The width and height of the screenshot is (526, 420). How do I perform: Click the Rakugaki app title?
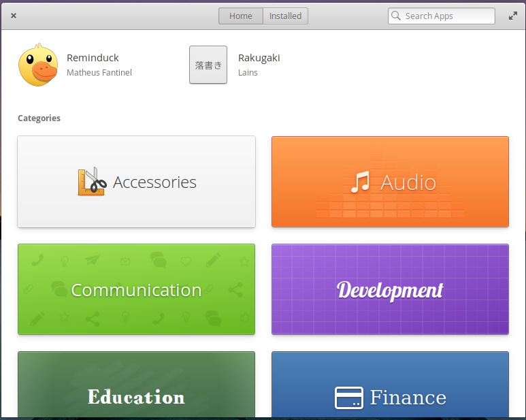click(259, 58)
